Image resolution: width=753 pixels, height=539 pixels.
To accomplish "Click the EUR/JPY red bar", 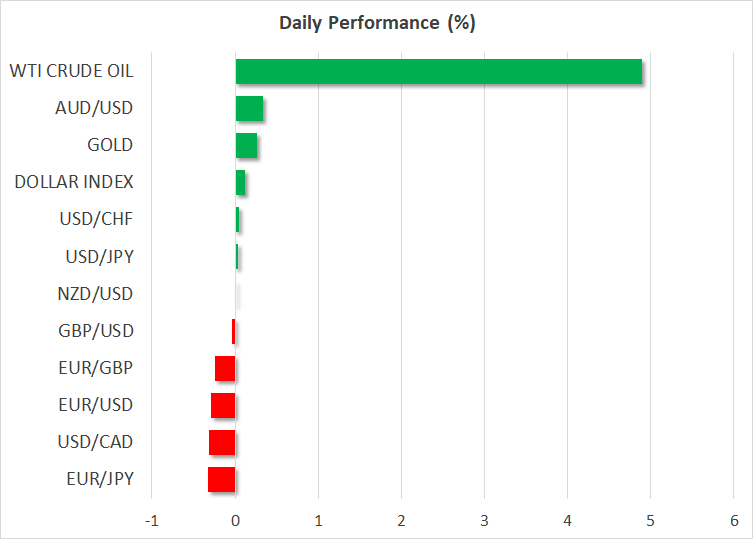I will 221,479.
